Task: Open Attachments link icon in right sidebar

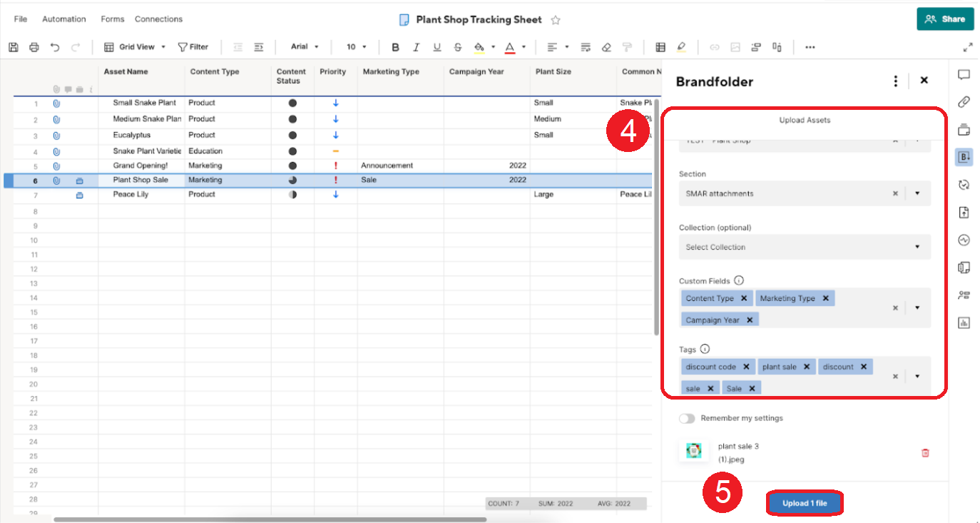Action: click(x=964, y=102)
